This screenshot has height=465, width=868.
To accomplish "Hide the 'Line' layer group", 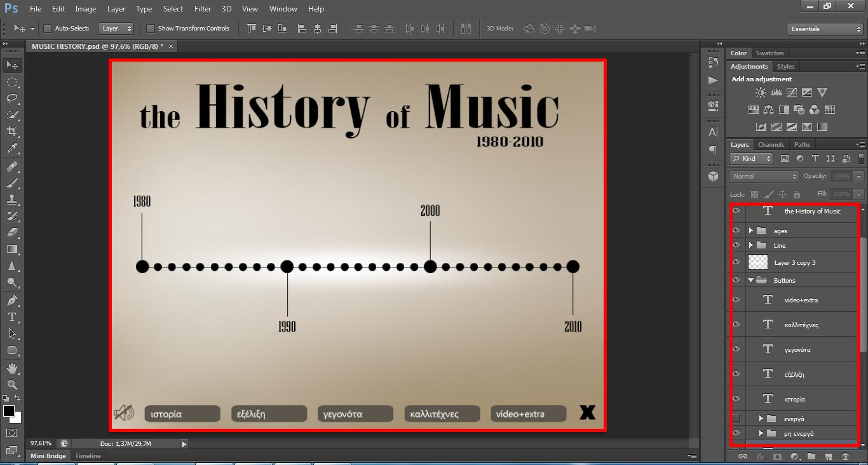I will (x=736, y=245).
